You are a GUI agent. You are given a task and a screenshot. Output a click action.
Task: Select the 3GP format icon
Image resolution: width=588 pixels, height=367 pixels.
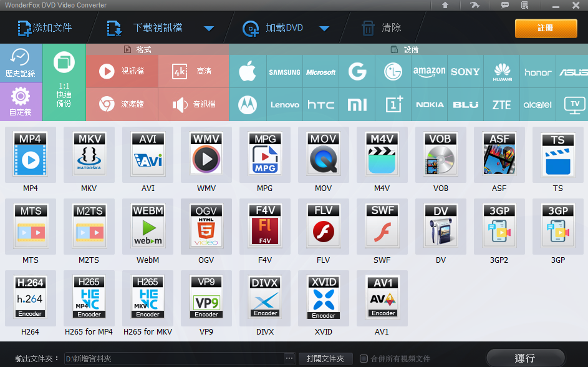point(558,227)
